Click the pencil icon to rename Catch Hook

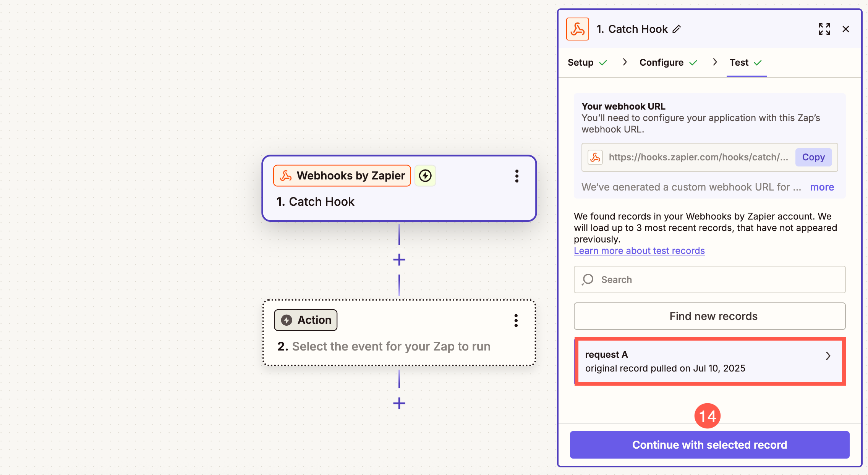tap(677, 29)
